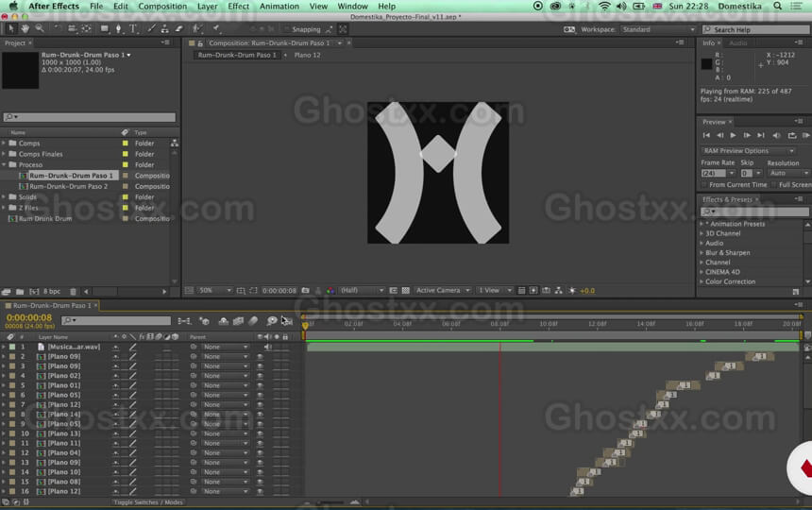Image resolution: width=812 pixels, height=510 pixels.
Task: Select the Clone Stamp tool
Action: pyautogui.click(x=164, y=29)
